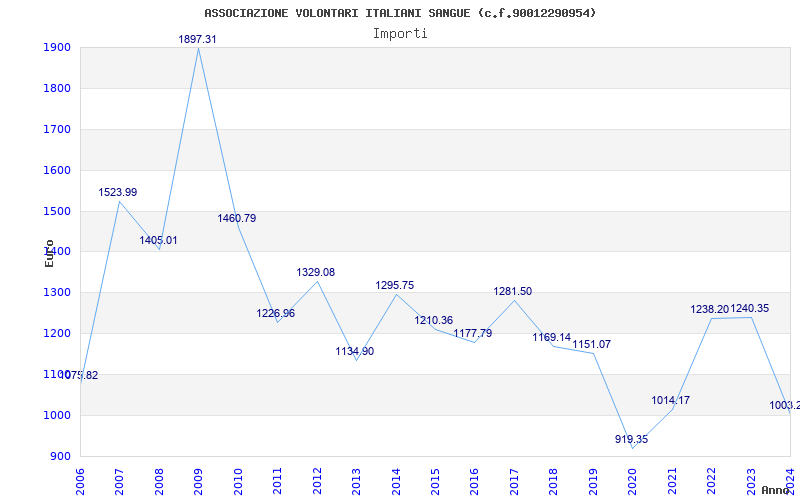Select the 2019 year label
Screen dimensions: 800x500
[593, 482]
